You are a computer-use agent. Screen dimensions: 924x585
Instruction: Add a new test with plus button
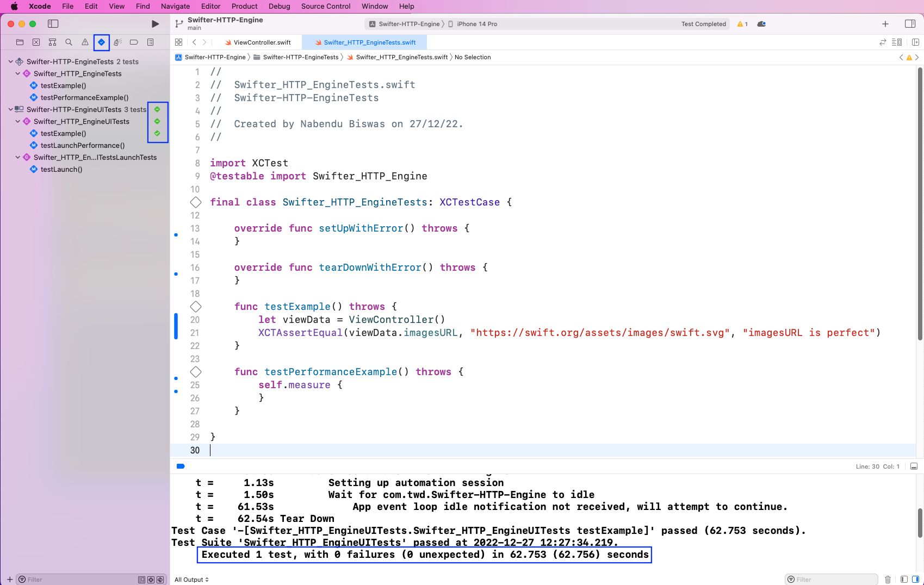9,580
